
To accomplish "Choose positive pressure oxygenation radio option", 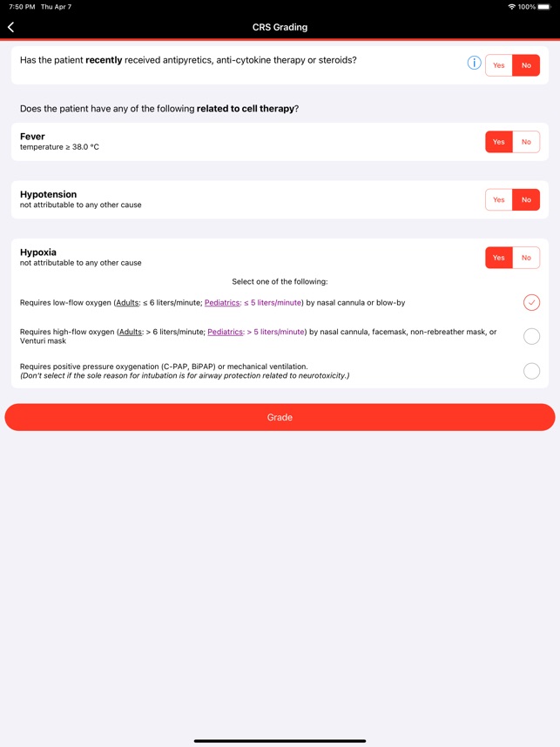I will 531,371.
